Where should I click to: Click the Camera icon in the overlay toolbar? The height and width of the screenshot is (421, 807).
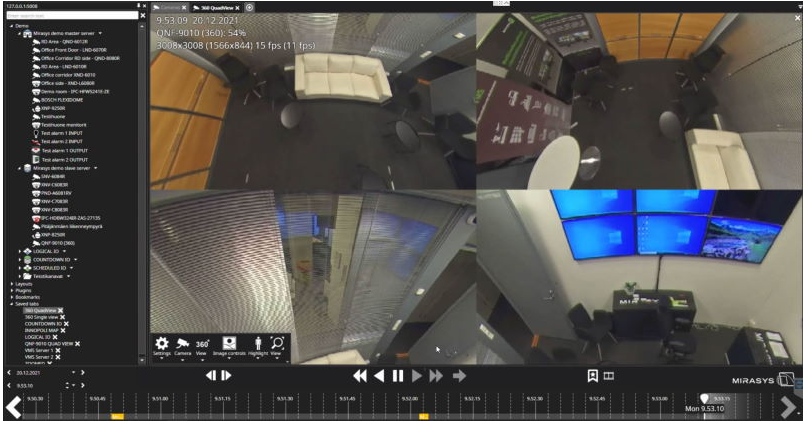183,343
